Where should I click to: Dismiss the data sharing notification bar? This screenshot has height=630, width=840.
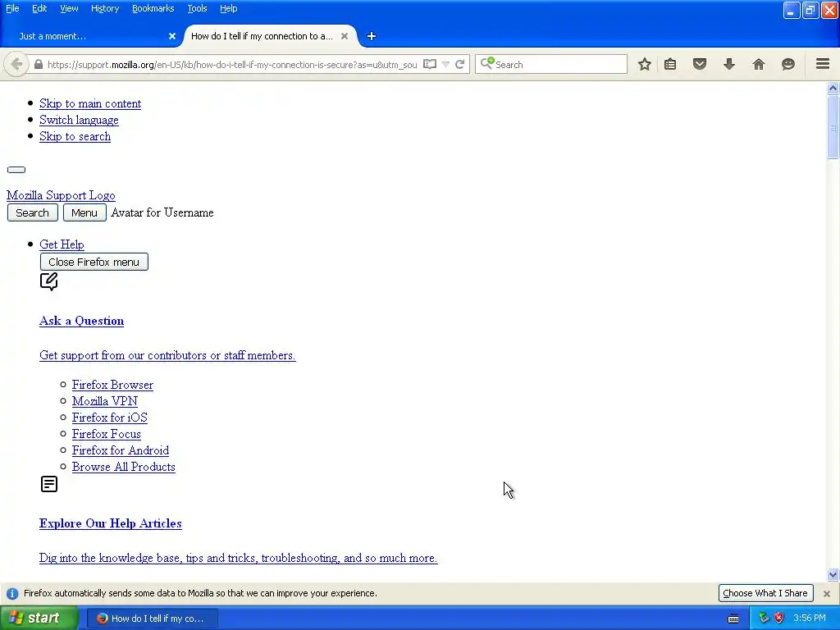[827, 594]
